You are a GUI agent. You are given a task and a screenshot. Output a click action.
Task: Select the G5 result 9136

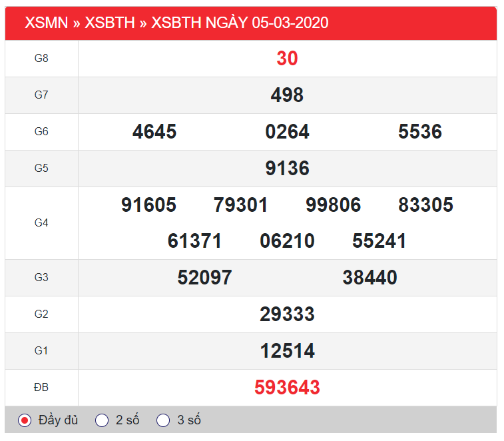[287, 169]
